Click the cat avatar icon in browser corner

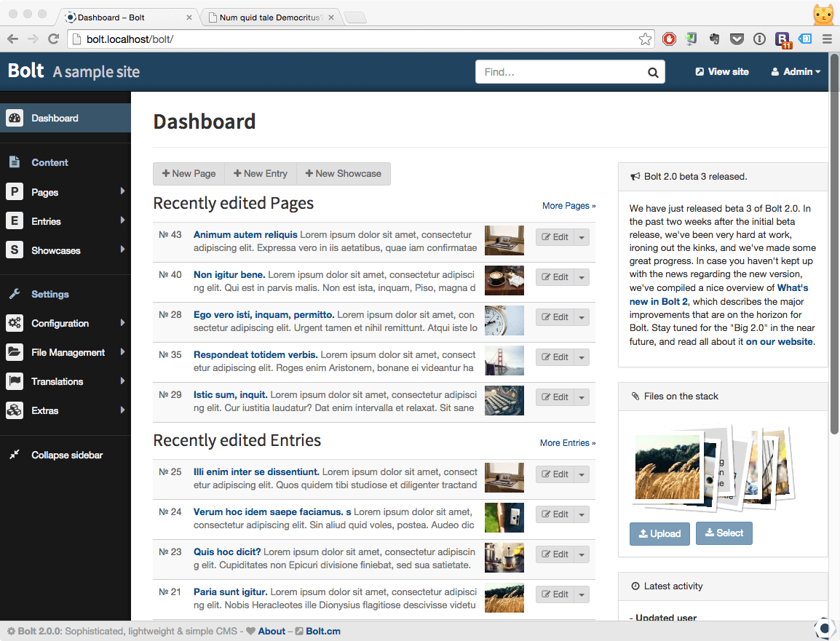coord(823,15)
